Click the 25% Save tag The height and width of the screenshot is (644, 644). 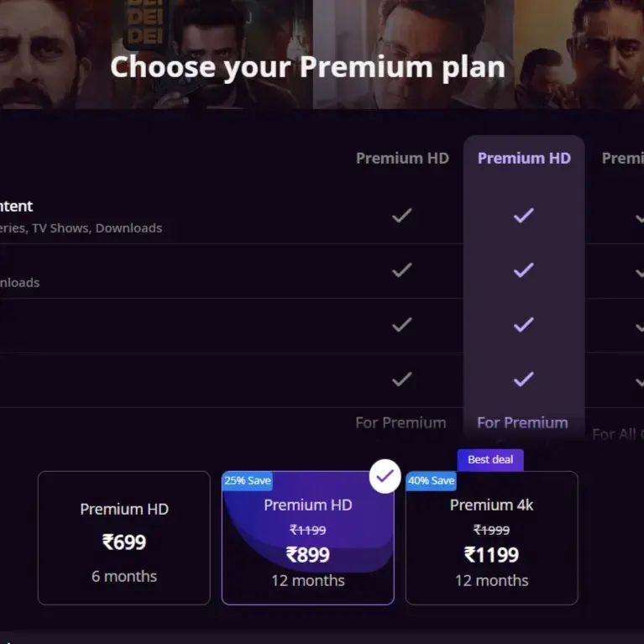click(x=247, y=481)
